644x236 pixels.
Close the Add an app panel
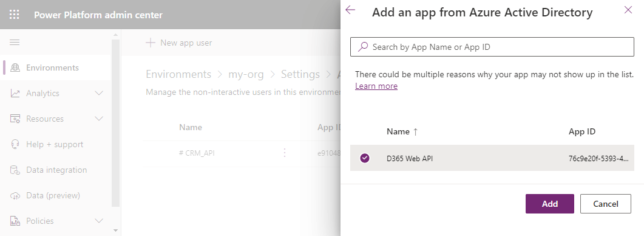click(628, 10)
